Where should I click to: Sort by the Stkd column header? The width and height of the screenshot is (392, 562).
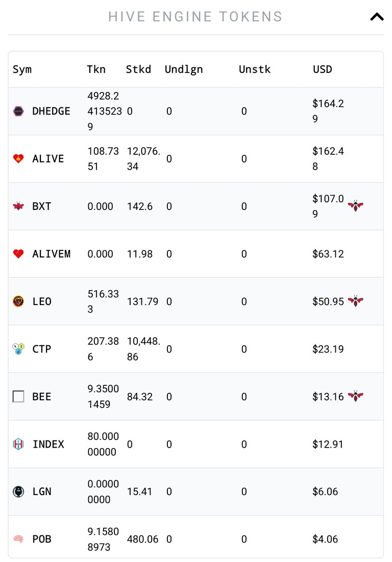(138, 69)
